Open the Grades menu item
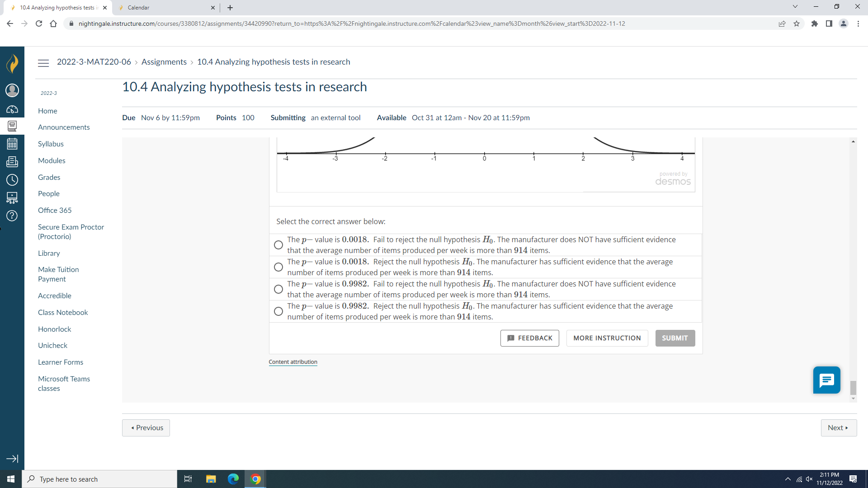868x488 pixels. tap(49, 177)
